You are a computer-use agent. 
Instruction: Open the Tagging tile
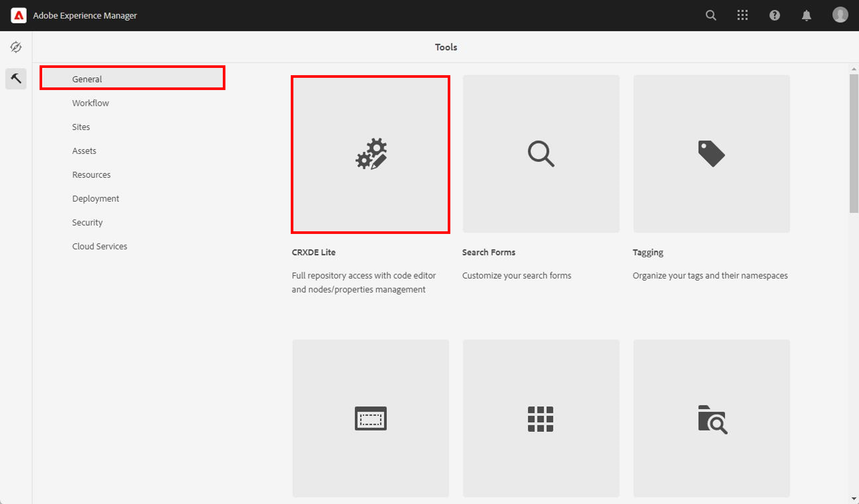coord(711,154)
